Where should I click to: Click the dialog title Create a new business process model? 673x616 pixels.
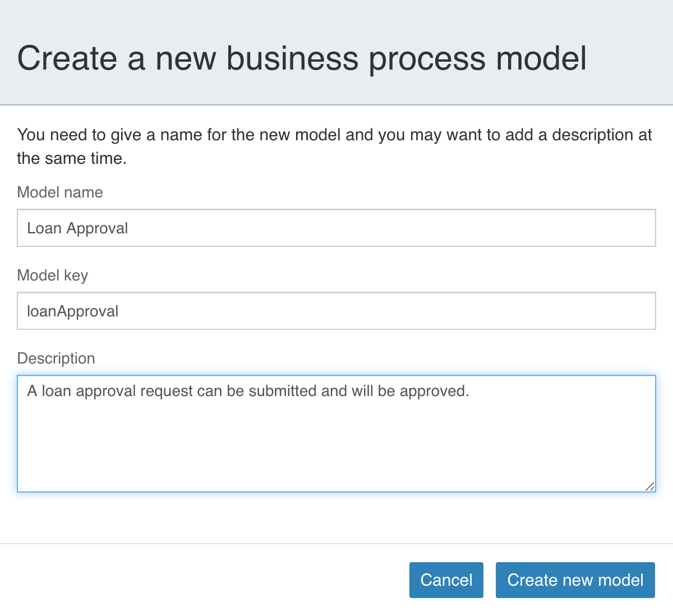(x=303, y=58)
